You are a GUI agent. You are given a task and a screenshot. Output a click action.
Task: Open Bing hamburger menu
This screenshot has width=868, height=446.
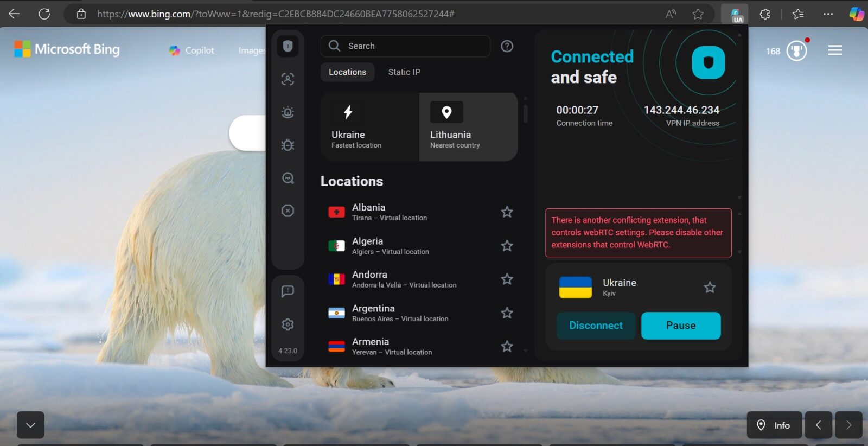(x=835, y=50)
